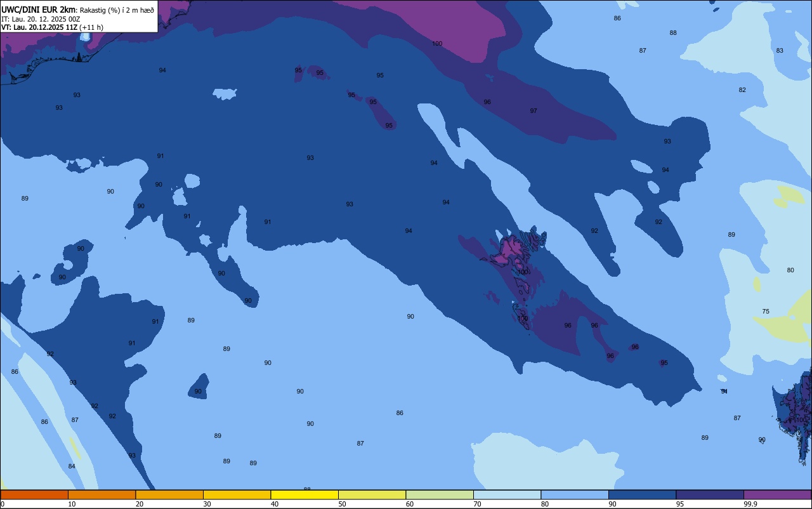Click the 70–80% pale blue legend swatch
The height and width of the screenshot is (509, 812).
[507, 494]
